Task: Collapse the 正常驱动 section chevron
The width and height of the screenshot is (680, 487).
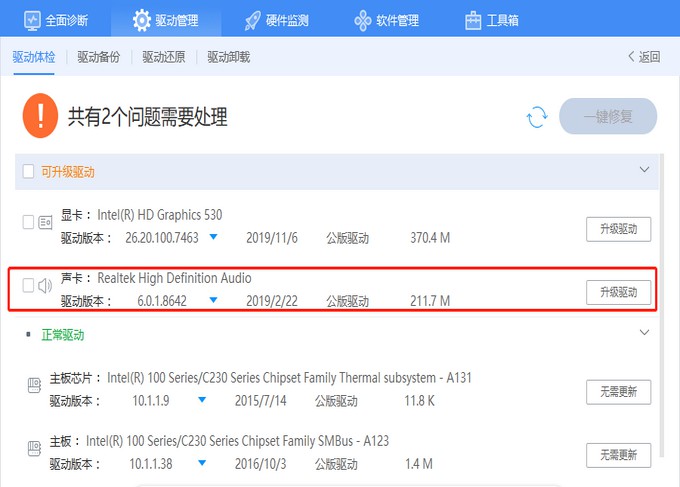Action: (644, 332)
